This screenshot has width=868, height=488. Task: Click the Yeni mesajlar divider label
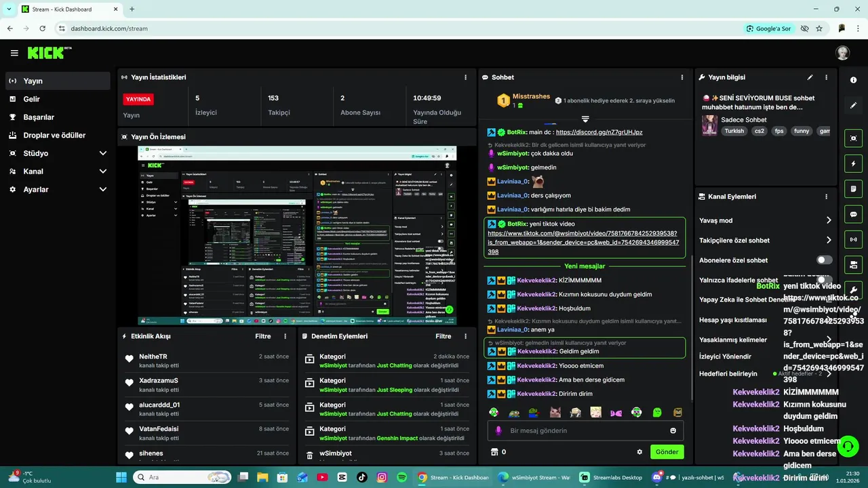585,266
